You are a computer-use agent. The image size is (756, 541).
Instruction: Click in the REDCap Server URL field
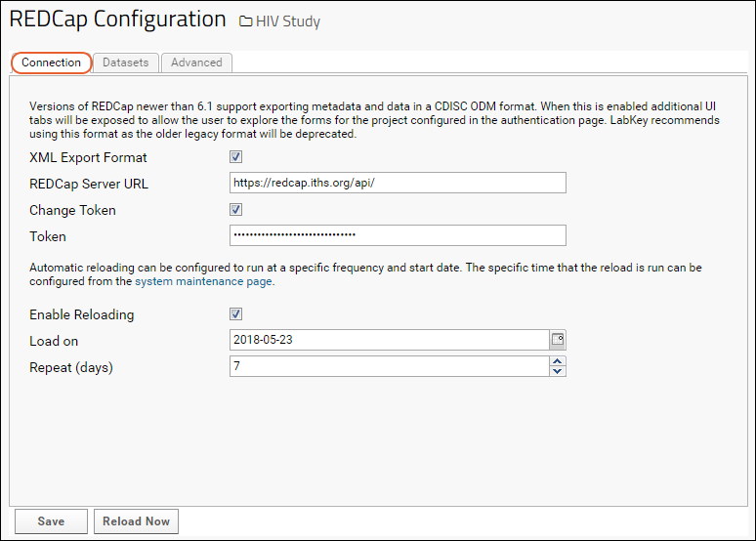tap(397, 183)
